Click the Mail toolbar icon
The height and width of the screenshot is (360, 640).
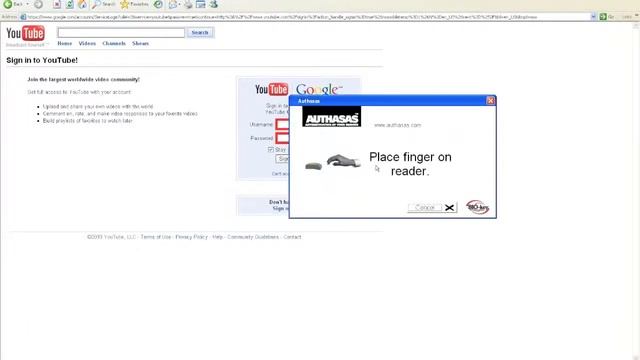[173, 4]
